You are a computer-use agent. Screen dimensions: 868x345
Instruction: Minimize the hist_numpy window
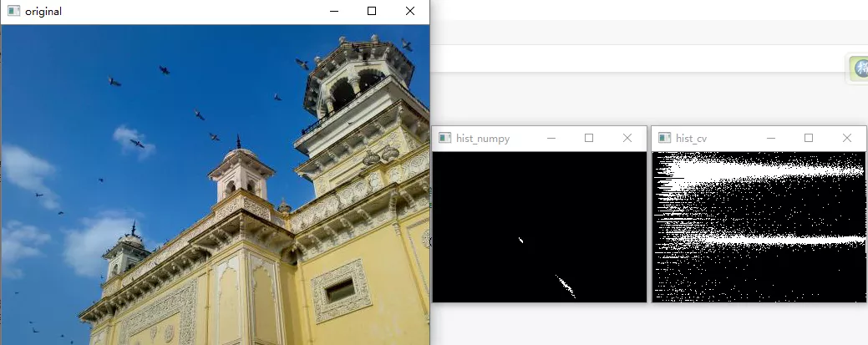click(x=551, y=138)
